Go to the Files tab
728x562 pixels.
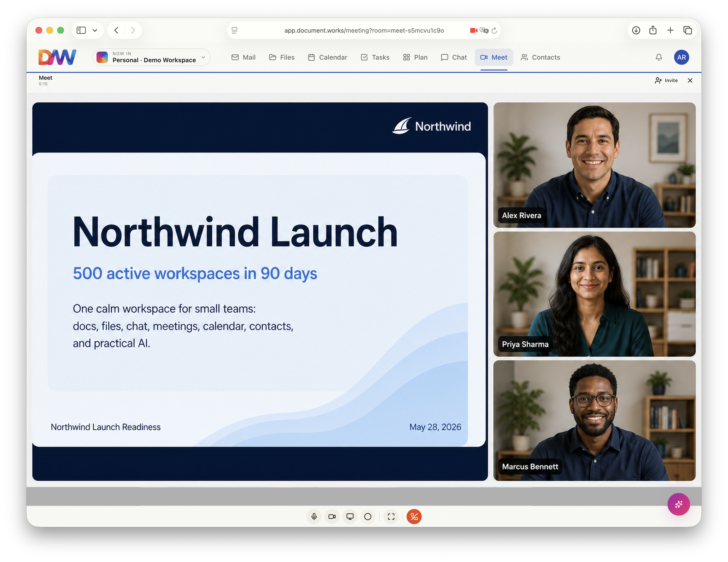[x=282, y=57]
